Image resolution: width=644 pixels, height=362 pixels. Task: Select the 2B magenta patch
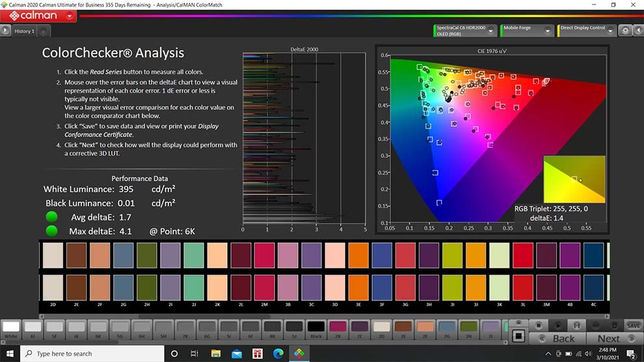338,330
